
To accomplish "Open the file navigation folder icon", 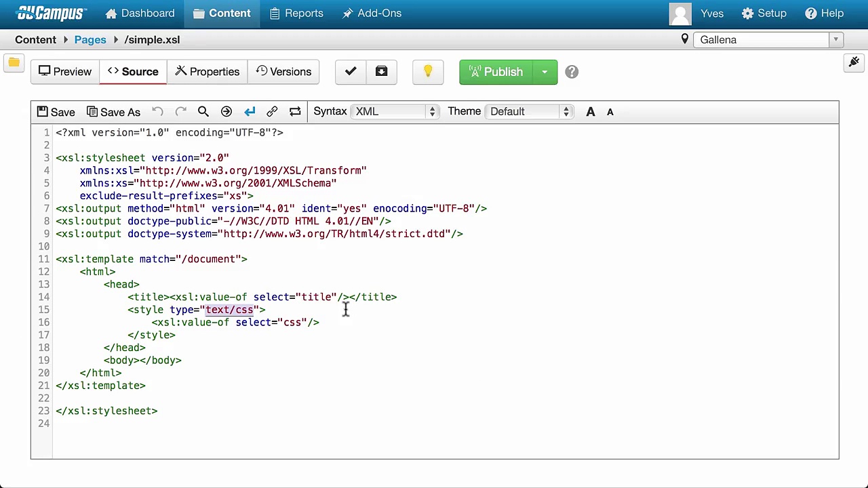I will [14, 63].
